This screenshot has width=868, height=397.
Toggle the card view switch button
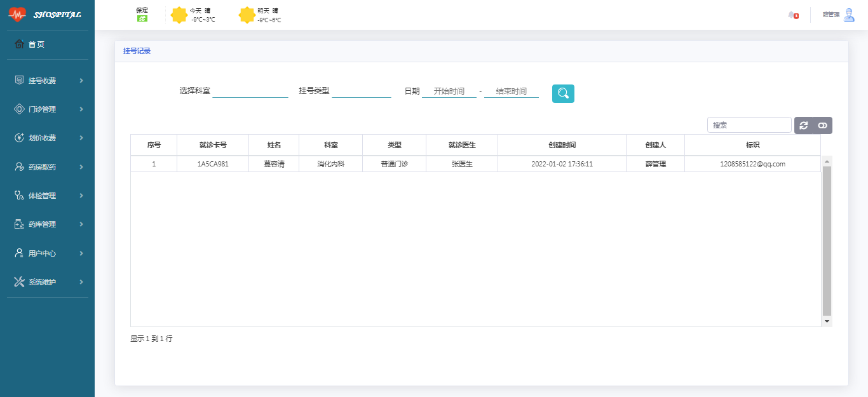[822, 126]
